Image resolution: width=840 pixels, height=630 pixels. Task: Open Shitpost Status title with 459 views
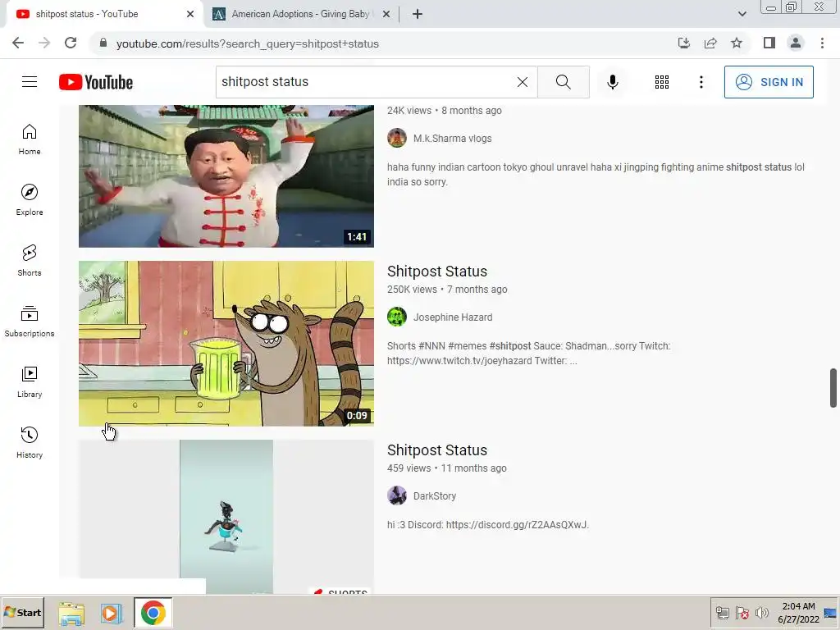[437, 450]
